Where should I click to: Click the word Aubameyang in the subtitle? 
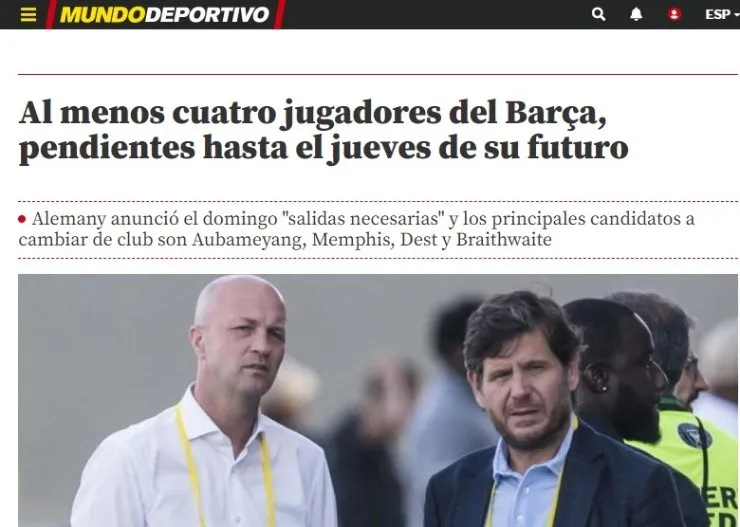point(249,240)
